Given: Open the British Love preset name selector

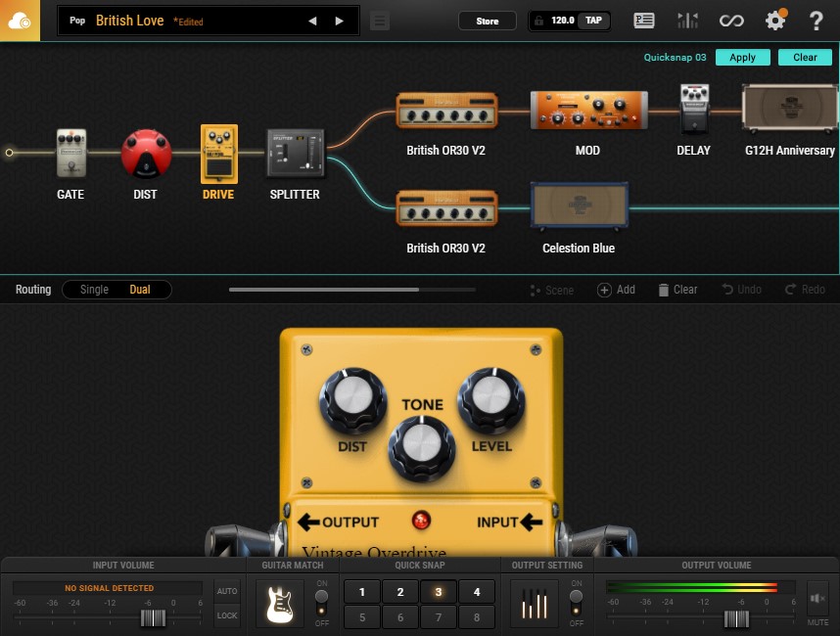Looking at the screenshot, I should pyautogui.click(x=129, y=21).
